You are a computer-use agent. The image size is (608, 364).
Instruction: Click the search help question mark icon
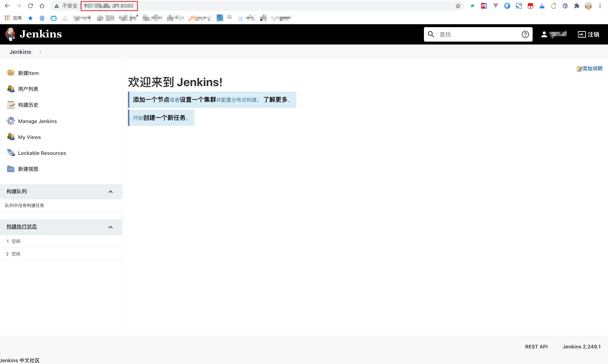coord(525,34)
